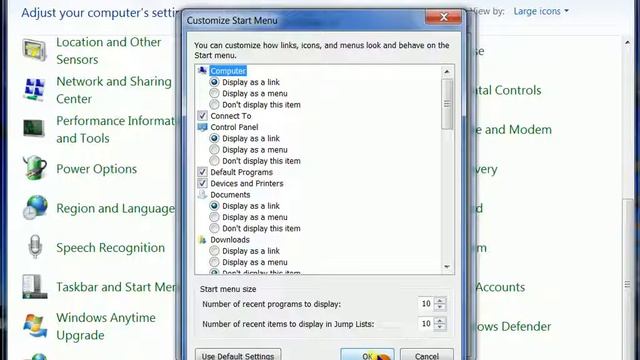Select Computer 'Don't display this item' radio
This screenshot has width=640, height=360.
click(x=214, y=104)
